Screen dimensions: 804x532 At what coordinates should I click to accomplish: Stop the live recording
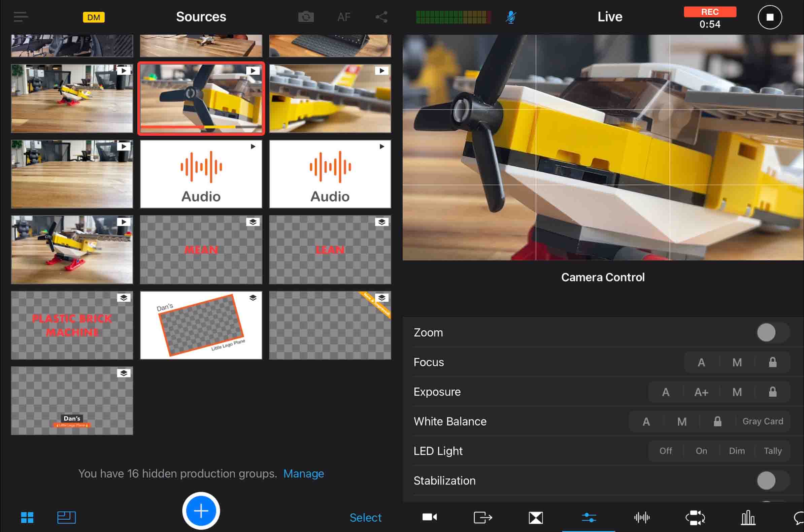click(769, 17)
